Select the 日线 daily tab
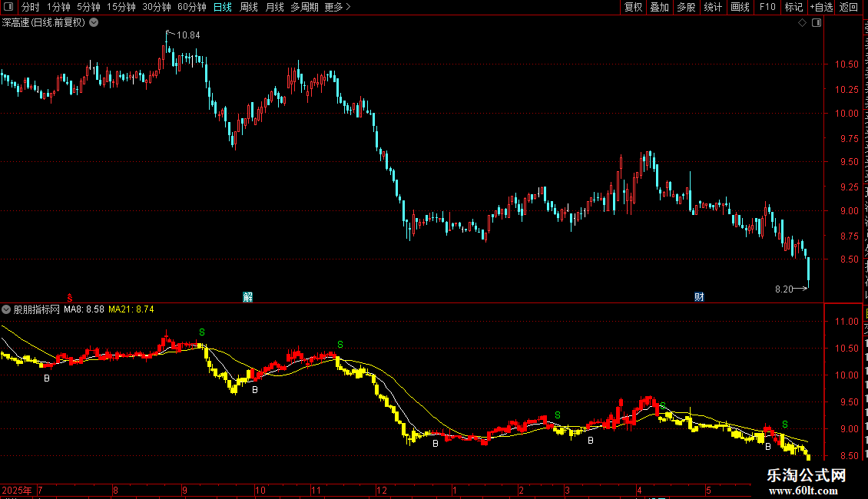This screenshot has height=499, width=868. point(223,7)
